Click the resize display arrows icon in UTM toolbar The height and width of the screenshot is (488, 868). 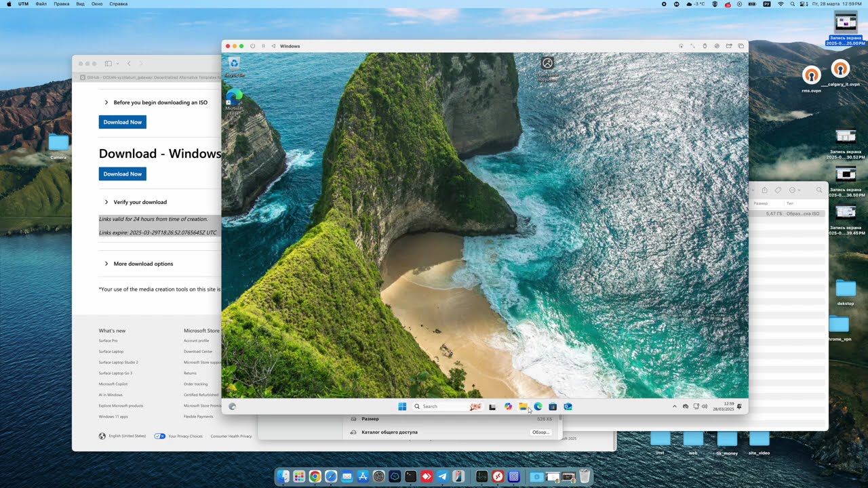pyautogui.click(x=692, y=46)
